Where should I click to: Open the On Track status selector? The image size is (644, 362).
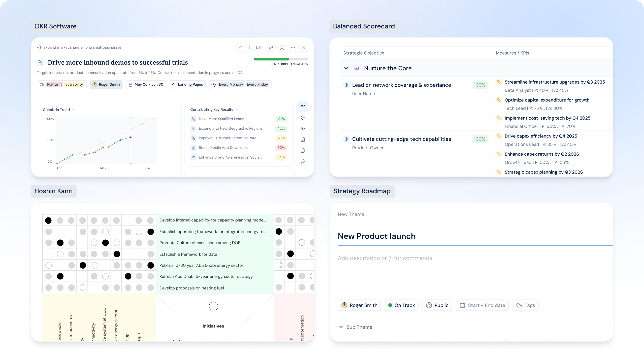coord(401,305)
